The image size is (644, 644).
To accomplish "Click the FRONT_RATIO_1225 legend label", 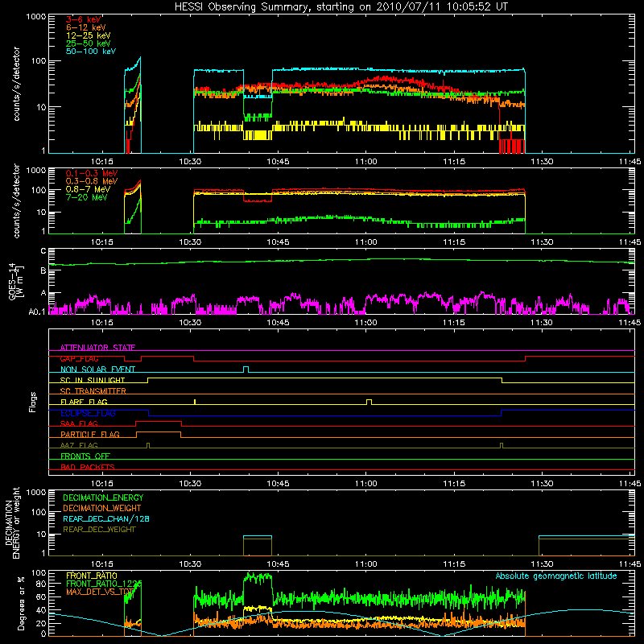I will [x=104, y=584].
